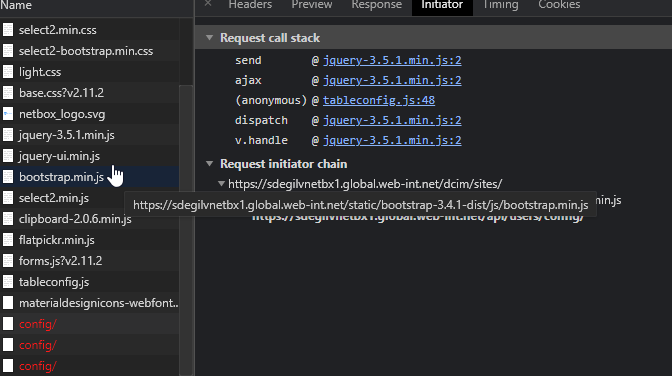Screen dimensions: 672x376
Task: Select the select2.min.js request
Action: (90, 198)
